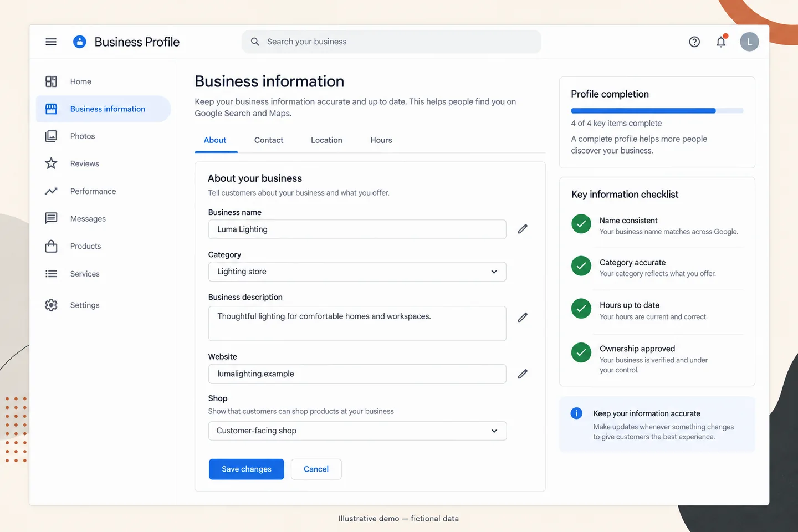The height and width of the screenshot is (532, 798).
Task: Click the Hours up to date green checkmark
Action: click(x=581, y=309)
